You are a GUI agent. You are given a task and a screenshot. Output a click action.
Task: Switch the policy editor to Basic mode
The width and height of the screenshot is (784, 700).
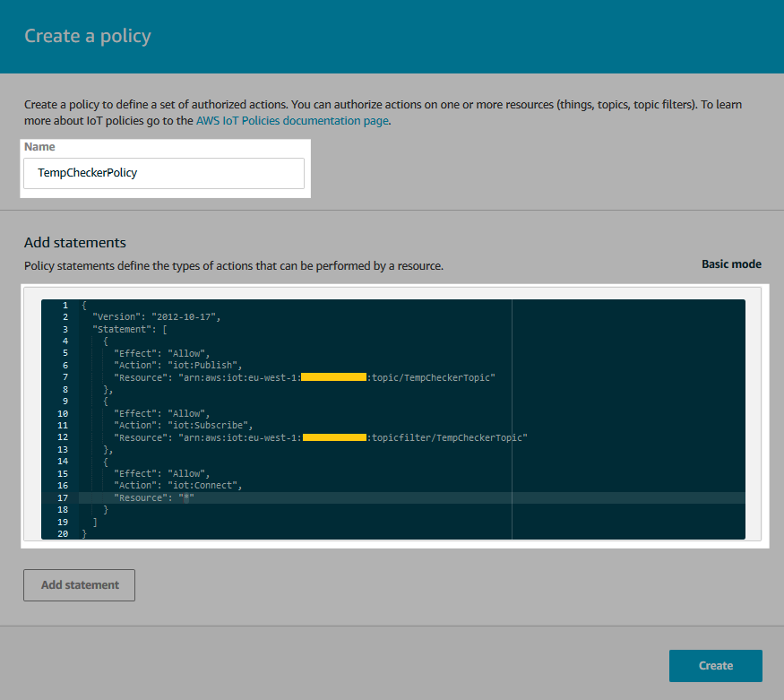point(731,264)
